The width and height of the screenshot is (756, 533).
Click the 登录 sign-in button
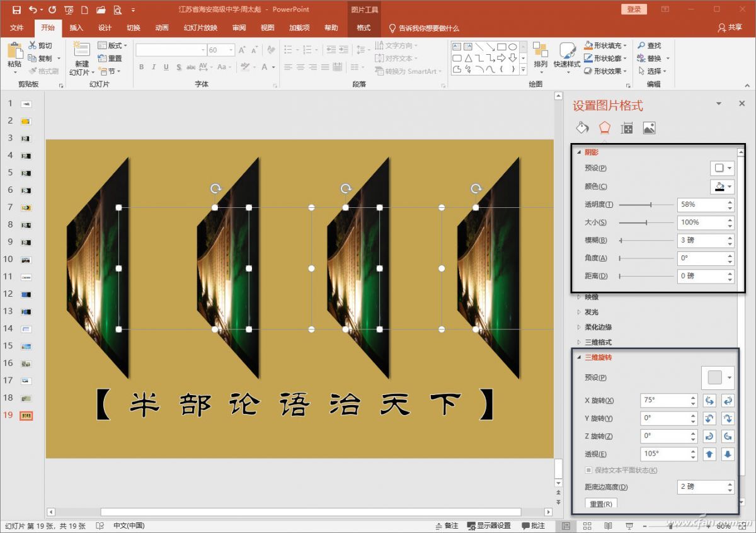(x=634, y=9)
